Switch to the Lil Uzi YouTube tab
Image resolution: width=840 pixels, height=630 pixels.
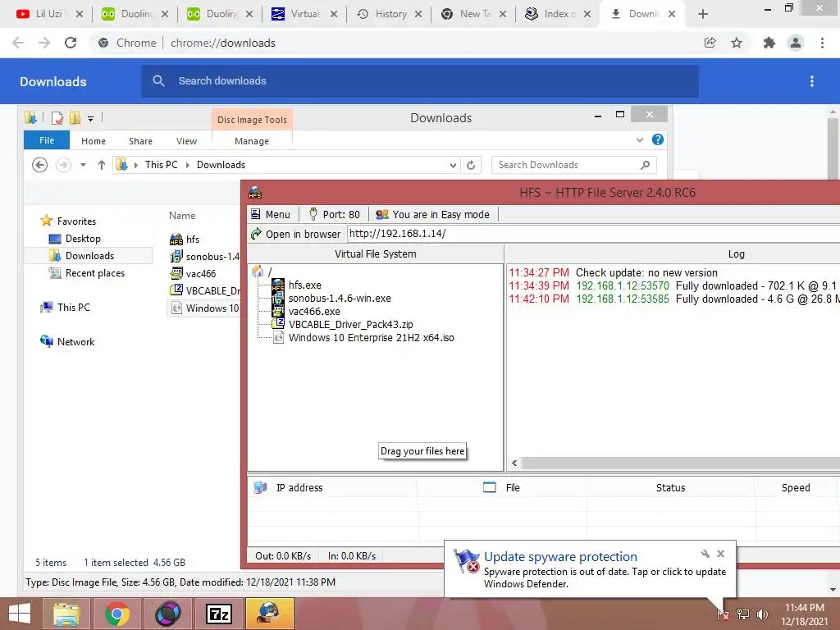point(48,15)
